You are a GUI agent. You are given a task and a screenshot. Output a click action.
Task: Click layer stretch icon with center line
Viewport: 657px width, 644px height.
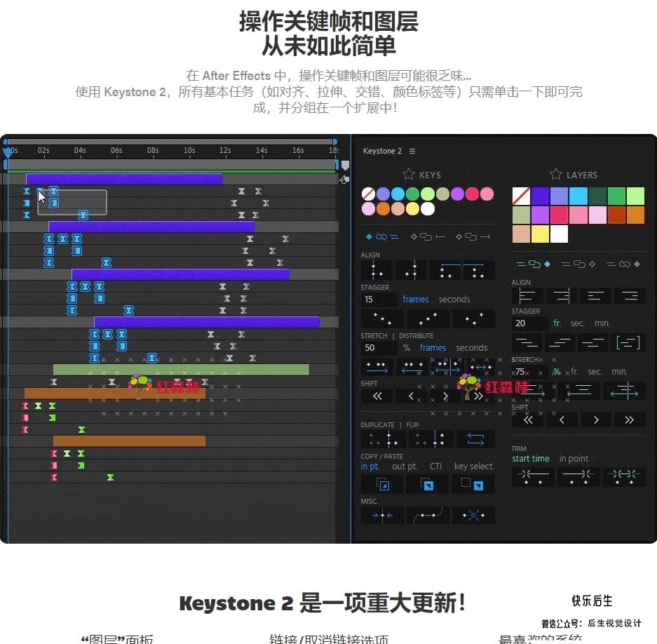point(624,391)
